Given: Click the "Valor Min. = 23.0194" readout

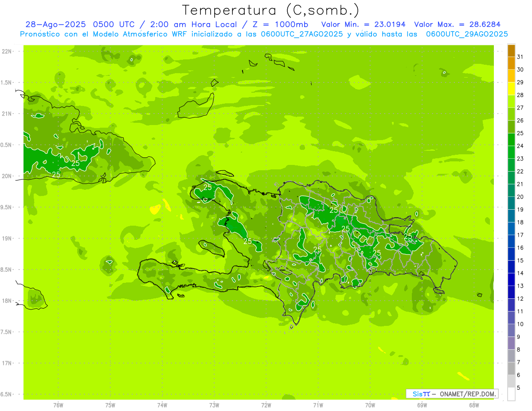Looking at the screenshot, I should pyautogui.click(x=363, y=24).
